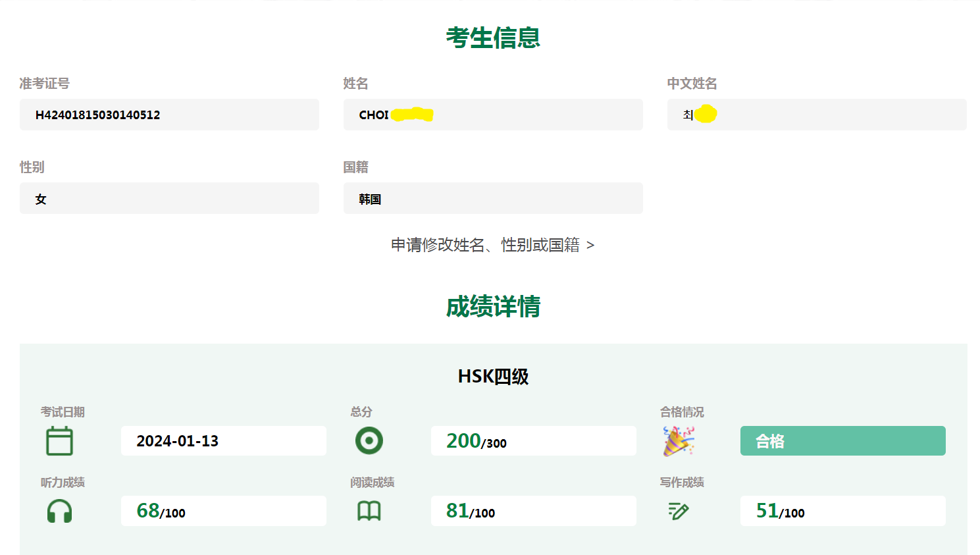The image size is (980, 555).
Task: Click the total score 200/300 box
Action: tap(533, 441)
